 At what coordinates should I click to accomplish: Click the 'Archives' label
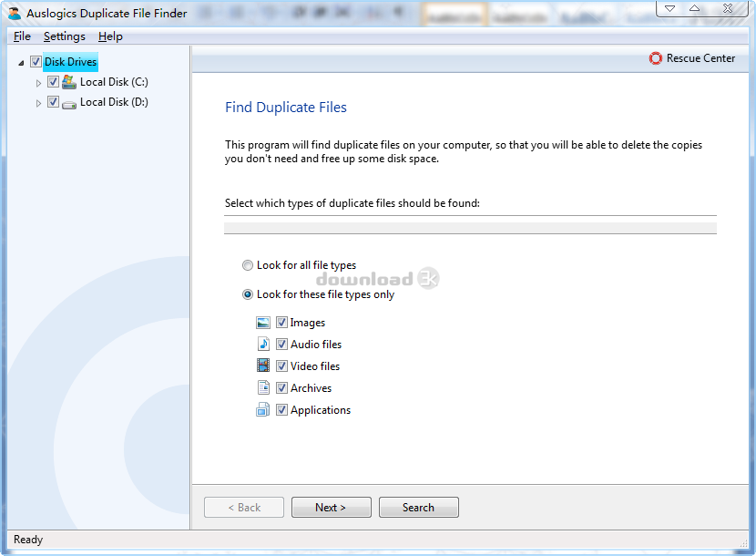[311, 387]
